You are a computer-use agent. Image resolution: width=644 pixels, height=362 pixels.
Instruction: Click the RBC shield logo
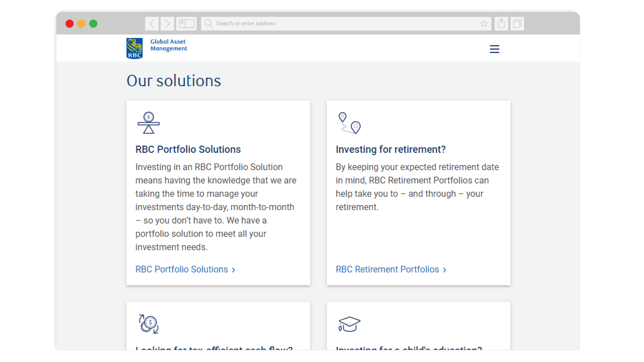point(135,48)
